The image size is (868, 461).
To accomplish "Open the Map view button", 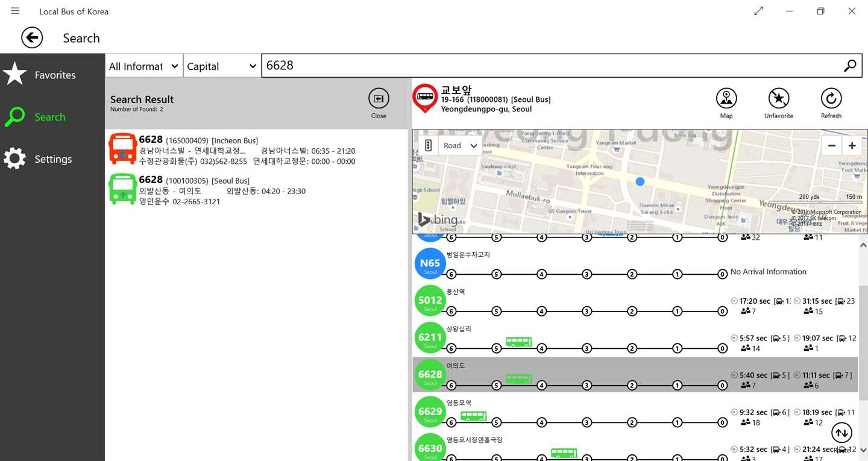I will click(x=726, y=103).
